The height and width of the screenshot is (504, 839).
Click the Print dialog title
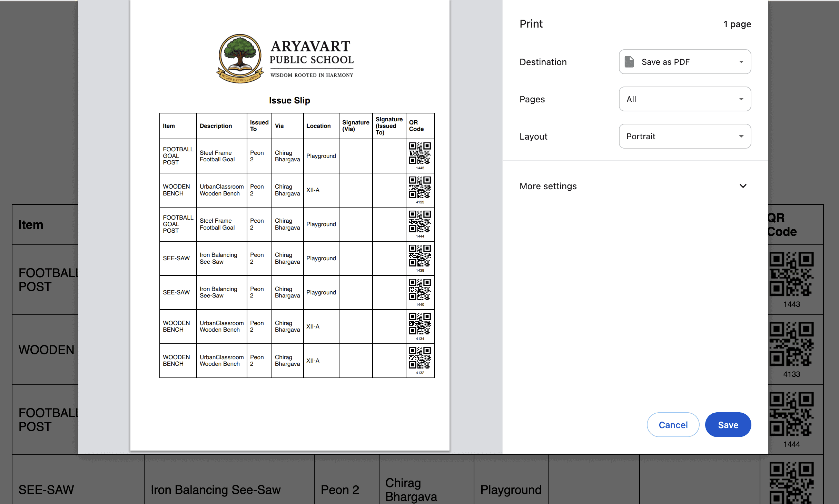[x=531, y=24]
